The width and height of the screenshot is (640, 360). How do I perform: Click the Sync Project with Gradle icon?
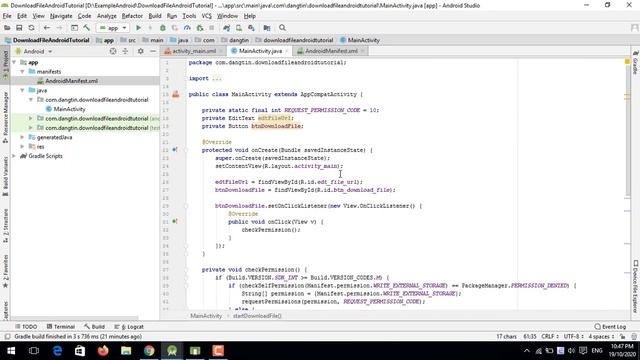point(227,28)
